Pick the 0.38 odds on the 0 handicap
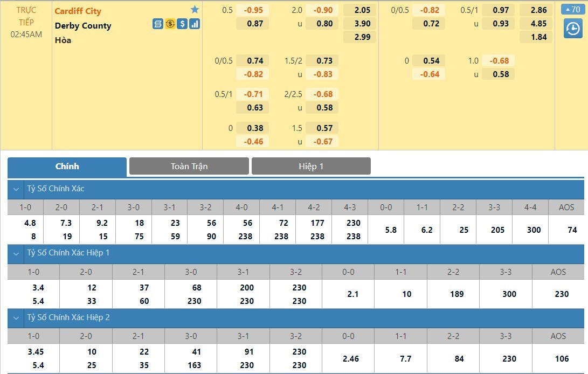Image resolution: width=588 pixels, height=374 pixels. coord(253,128)
